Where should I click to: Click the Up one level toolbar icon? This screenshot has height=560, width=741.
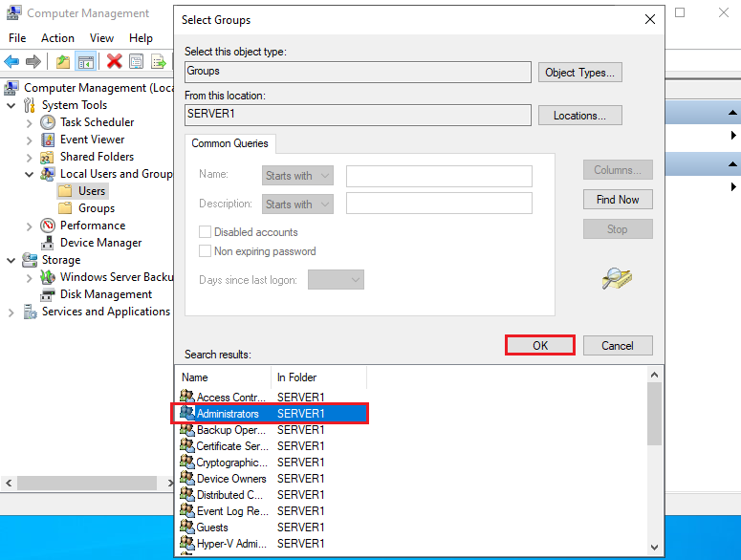point(63,62)
